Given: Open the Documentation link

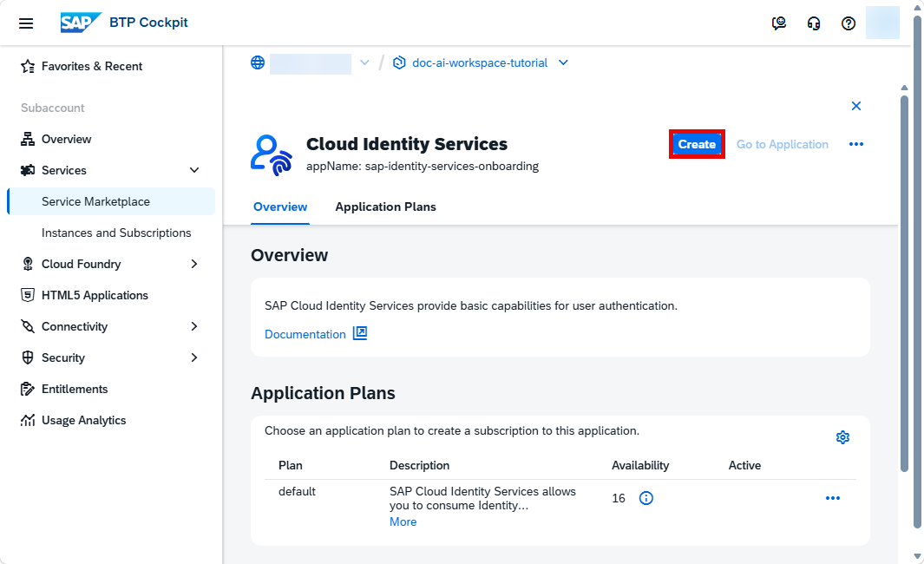Looking at the screenshot, I should (305, 334).
